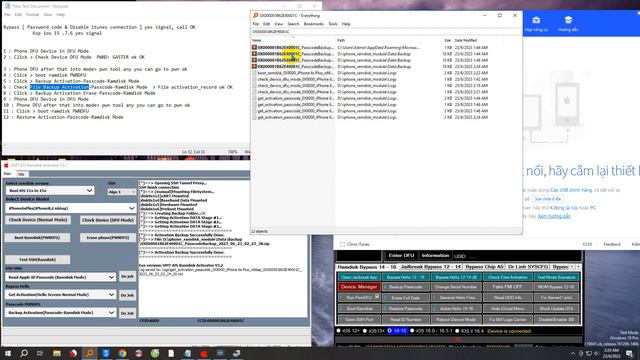The image size is (640, 360).
Task: Click Backup Passcode in bypass tool
Action: point(405,287)
